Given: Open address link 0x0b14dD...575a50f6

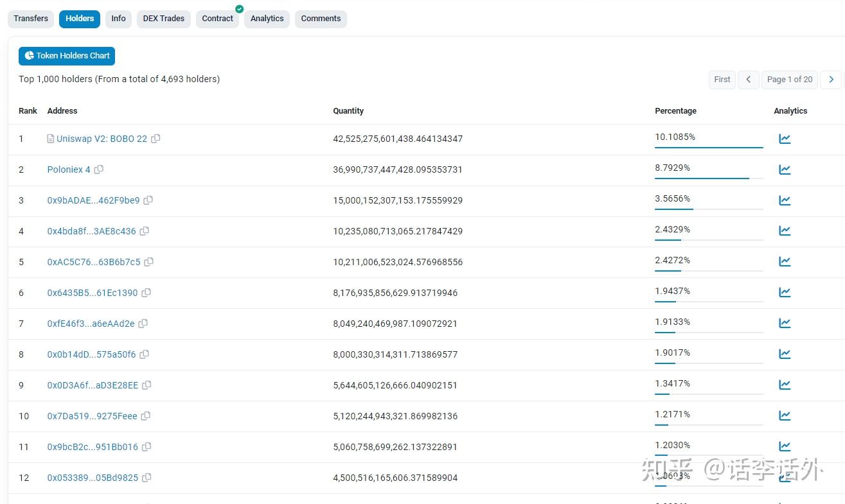Looking at the screenshot, I should point(91,354).
